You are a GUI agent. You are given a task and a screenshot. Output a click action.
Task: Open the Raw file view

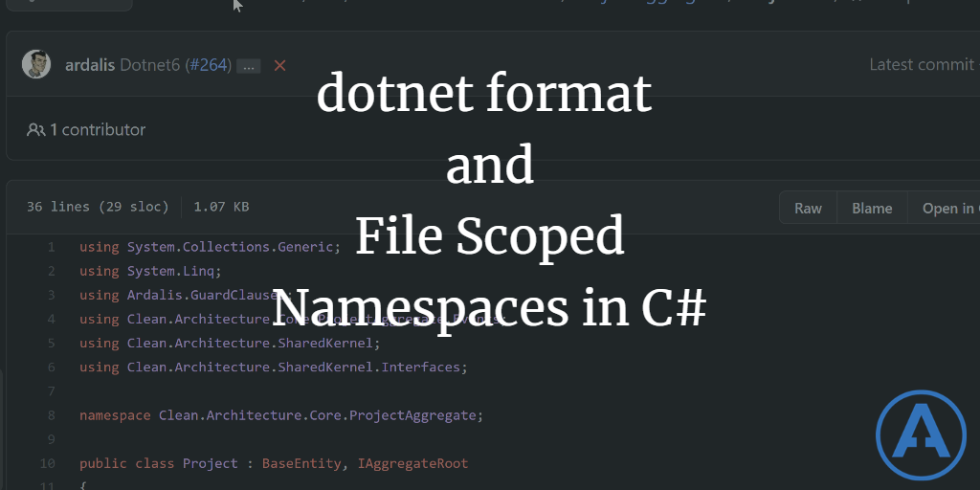[x=808, y=208]
